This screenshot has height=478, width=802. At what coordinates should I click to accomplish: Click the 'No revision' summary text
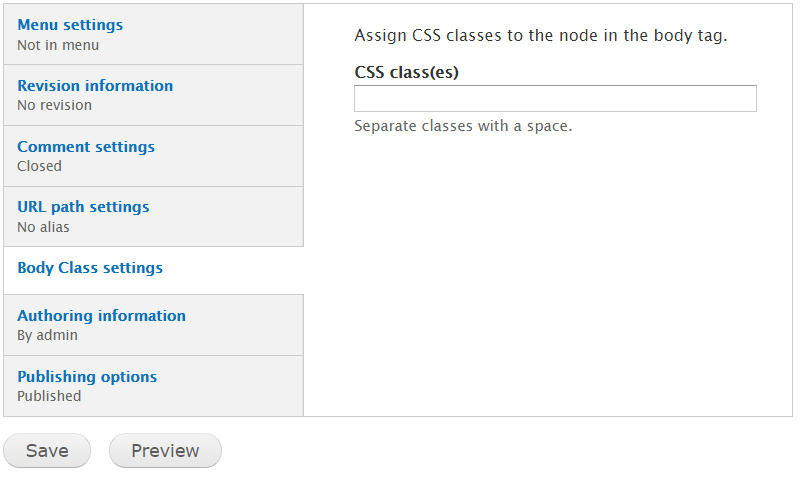[x=55, y=105]
